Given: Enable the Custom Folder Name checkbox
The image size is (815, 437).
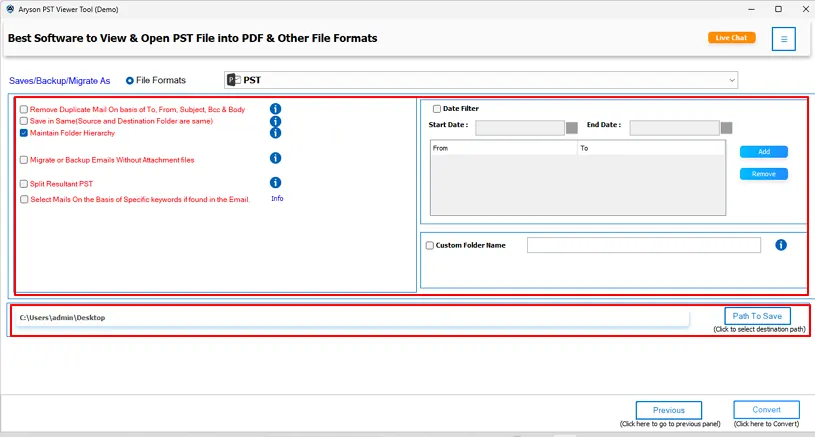Looking at the screenshot, I should [x=430, y=245].
